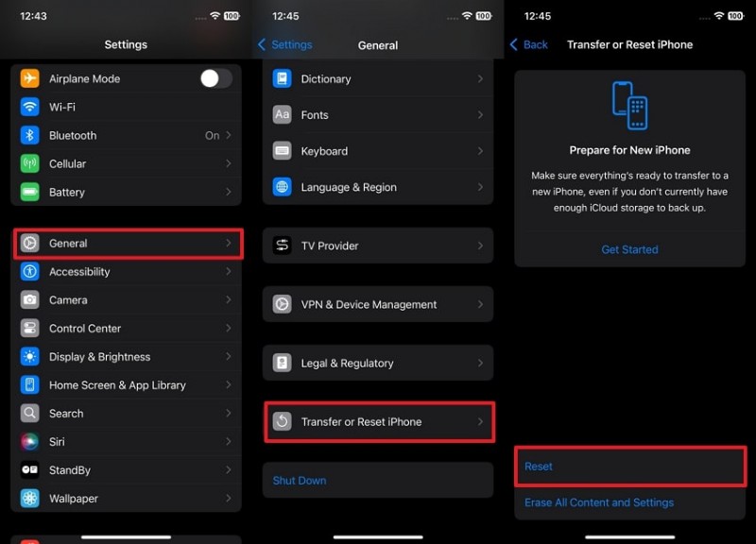Tap the Wi-Fi indicator in right status bar
The width and height of the screenshot is (756, 544).
pyautogui.click(x=718, y=16)
